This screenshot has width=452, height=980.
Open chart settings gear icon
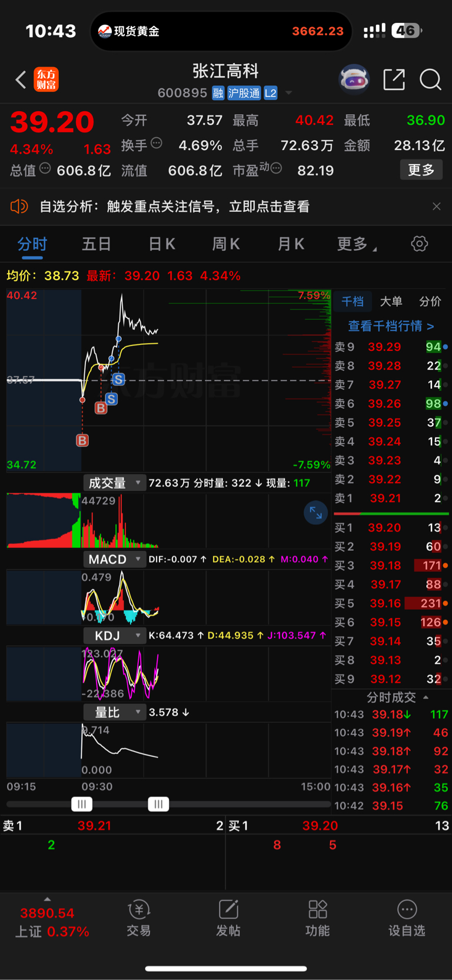coord(420,244)
